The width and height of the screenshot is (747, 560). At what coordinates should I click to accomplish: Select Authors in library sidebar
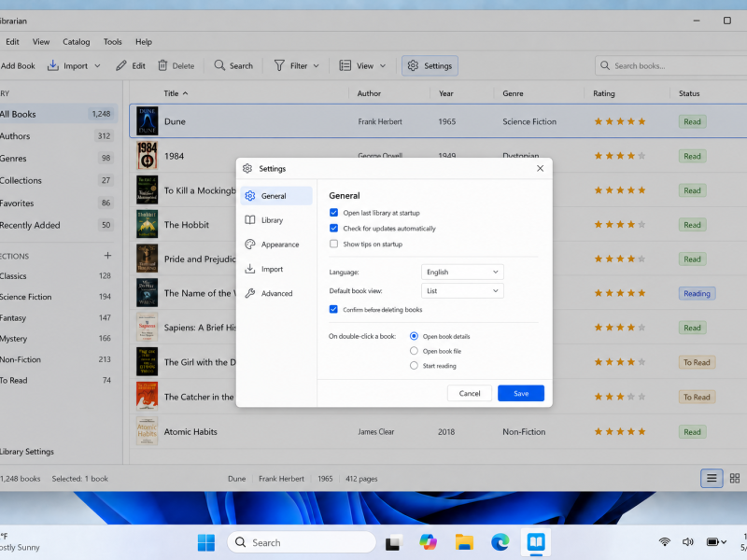pos(57,135)
